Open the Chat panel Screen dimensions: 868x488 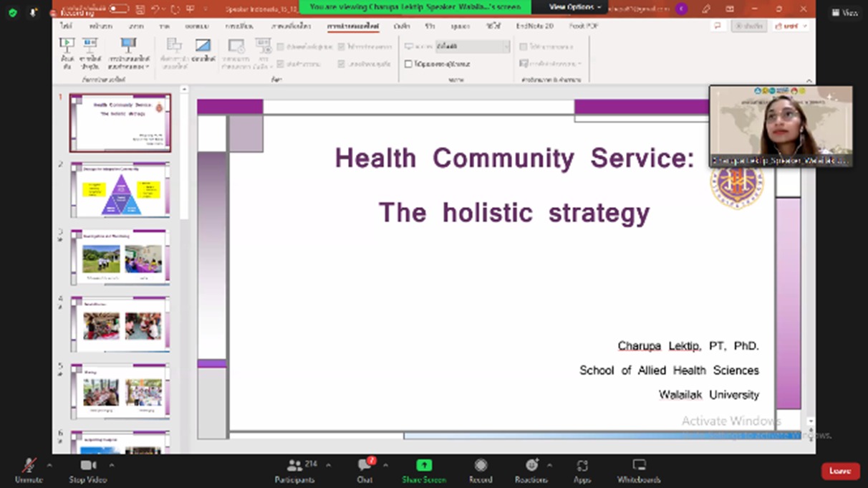pyautogui.click(x=365, y=466)
